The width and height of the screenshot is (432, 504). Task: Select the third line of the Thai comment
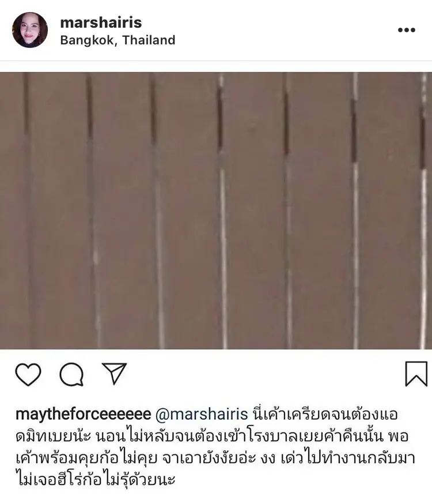[x=215, y=458]
